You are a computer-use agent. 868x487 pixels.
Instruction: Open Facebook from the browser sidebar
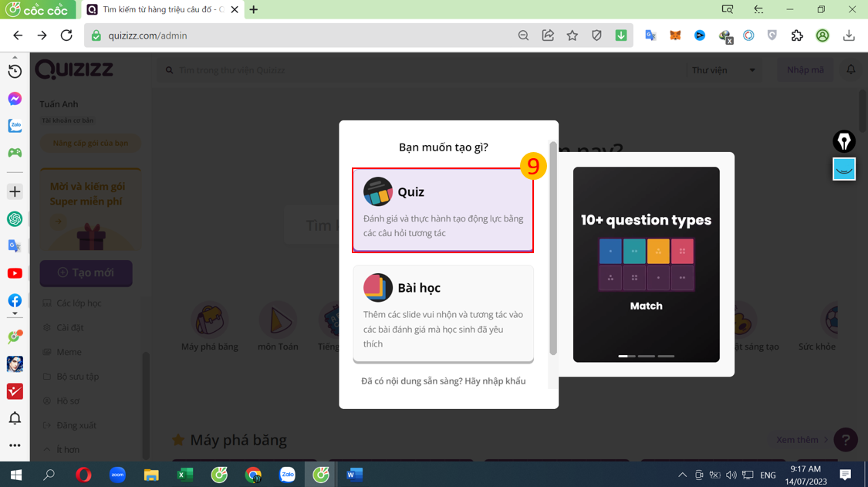coord(15,300)
